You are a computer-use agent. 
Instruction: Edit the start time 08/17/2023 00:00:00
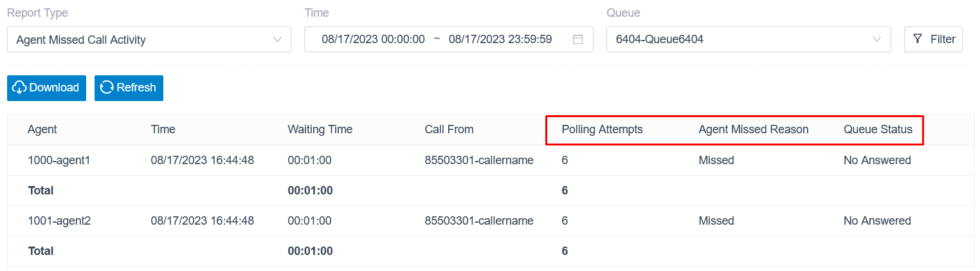coord(373,39)
